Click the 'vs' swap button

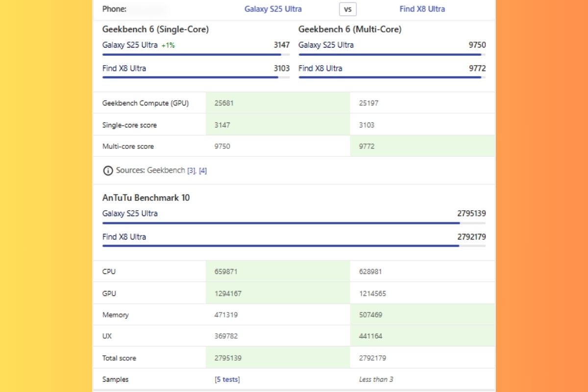[x=348, y=9]
